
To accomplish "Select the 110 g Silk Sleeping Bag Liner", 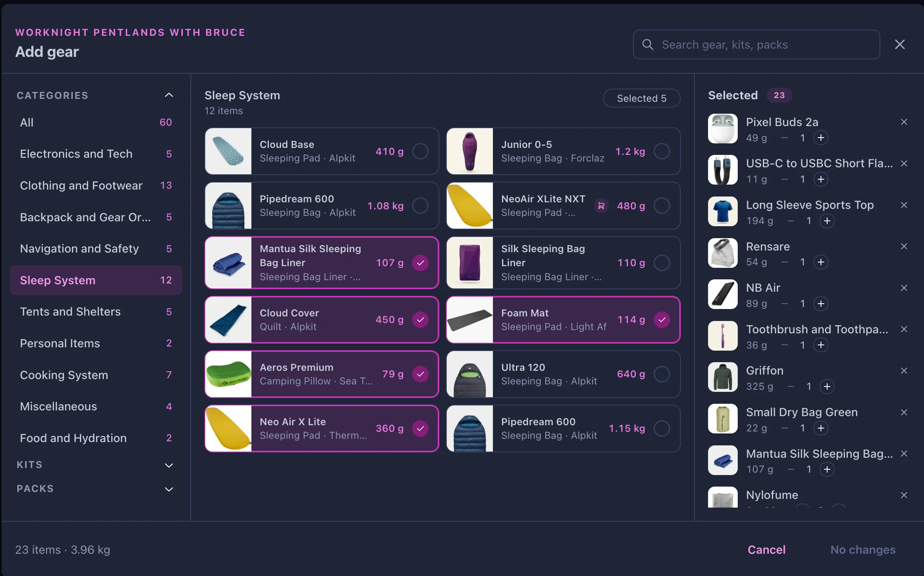I will pos(662,263).
